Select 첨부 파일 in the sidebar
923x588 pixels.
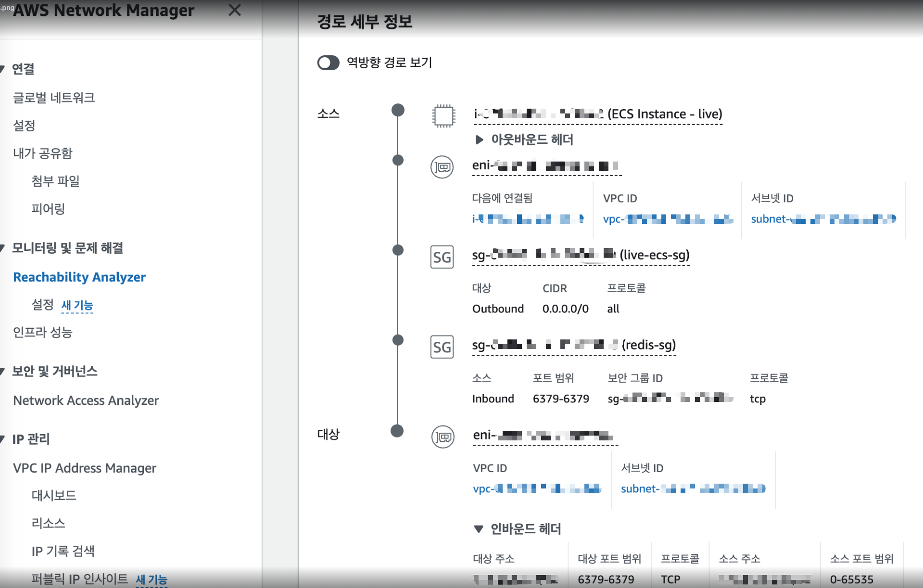(56, 181)
